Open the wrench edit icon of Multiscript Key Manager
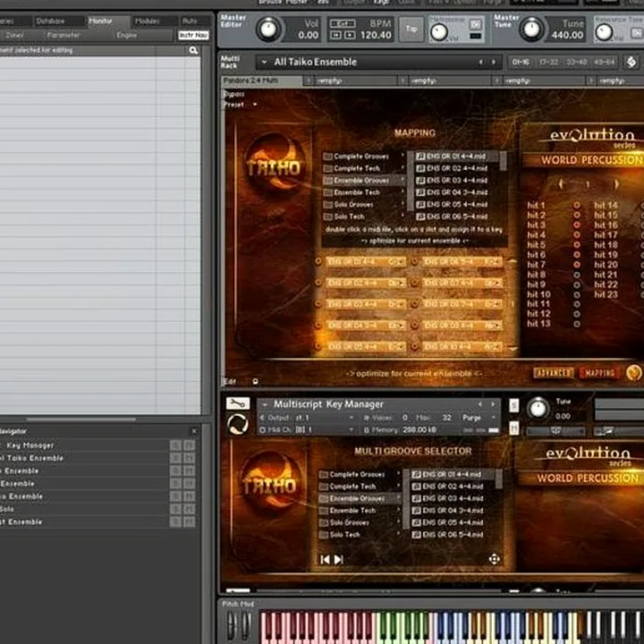Viewport: 644px width, 644px height. (x=238, y=403)
